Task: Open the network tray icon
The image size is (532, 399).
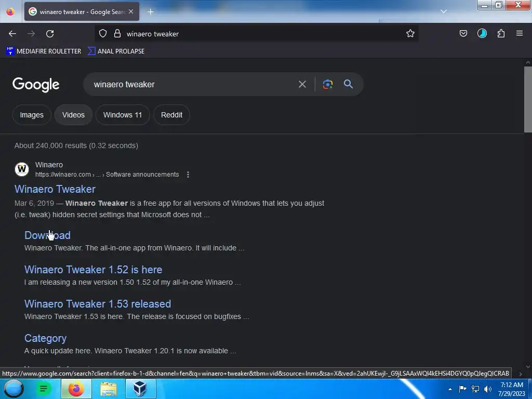Action: (x=475, y=389)
